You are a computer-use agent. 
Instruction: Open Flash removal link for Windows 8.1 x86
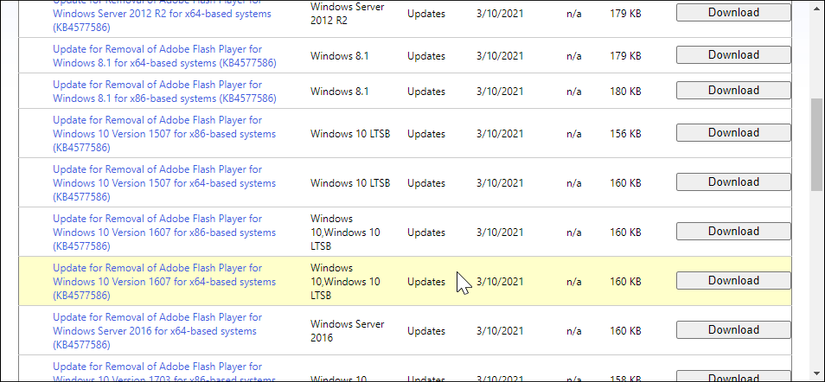[x=165, y=92]
